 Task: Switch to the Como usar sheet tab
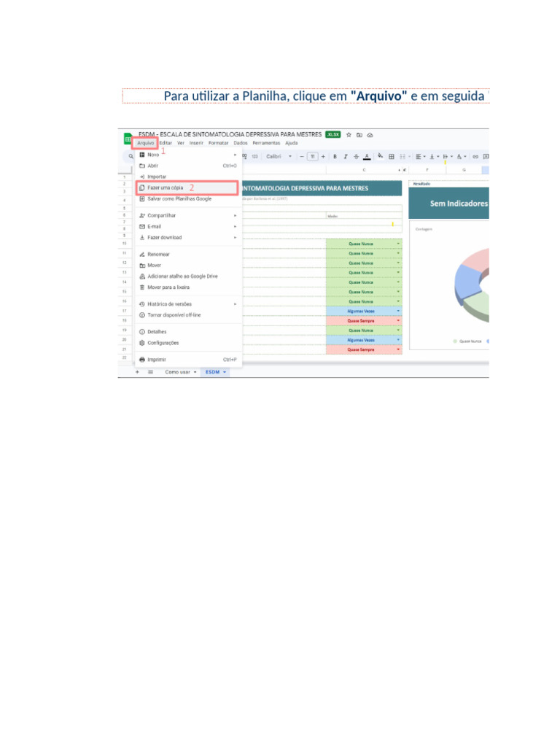point(181,372)
